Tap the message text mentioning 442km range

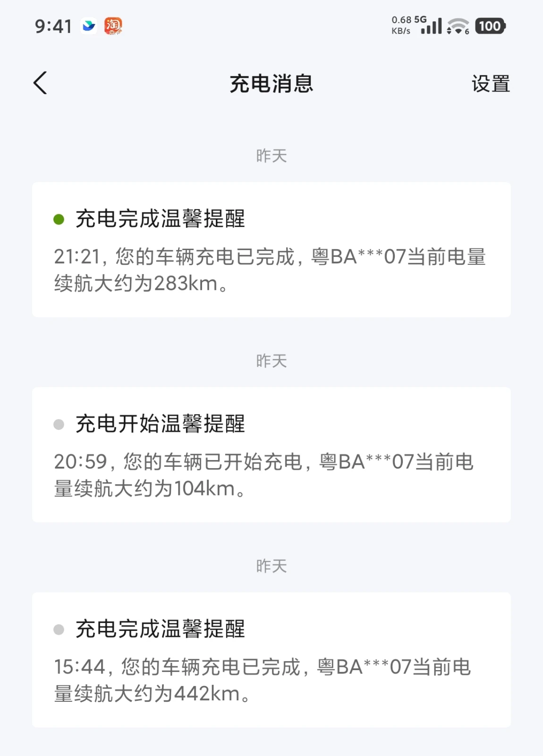(263, 680)
